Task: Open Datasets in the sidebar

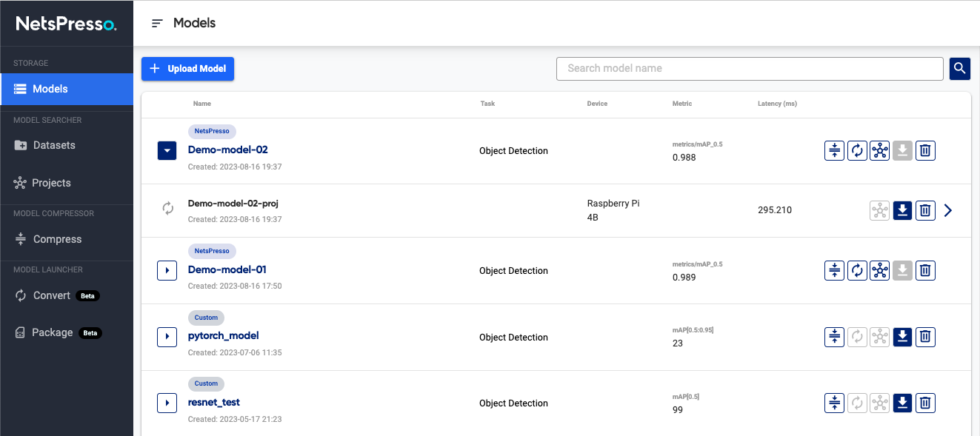Action: [x=54, y=145]
